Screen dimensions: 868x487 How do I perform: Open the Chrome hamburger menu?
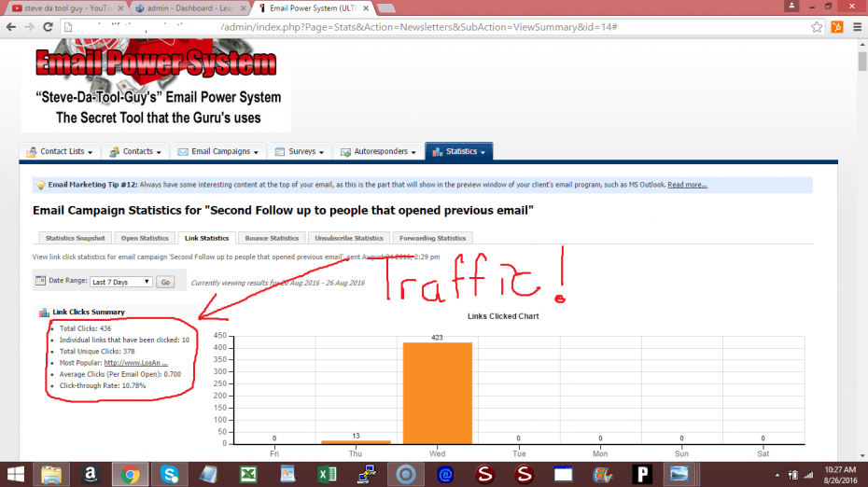click(856, 25)
